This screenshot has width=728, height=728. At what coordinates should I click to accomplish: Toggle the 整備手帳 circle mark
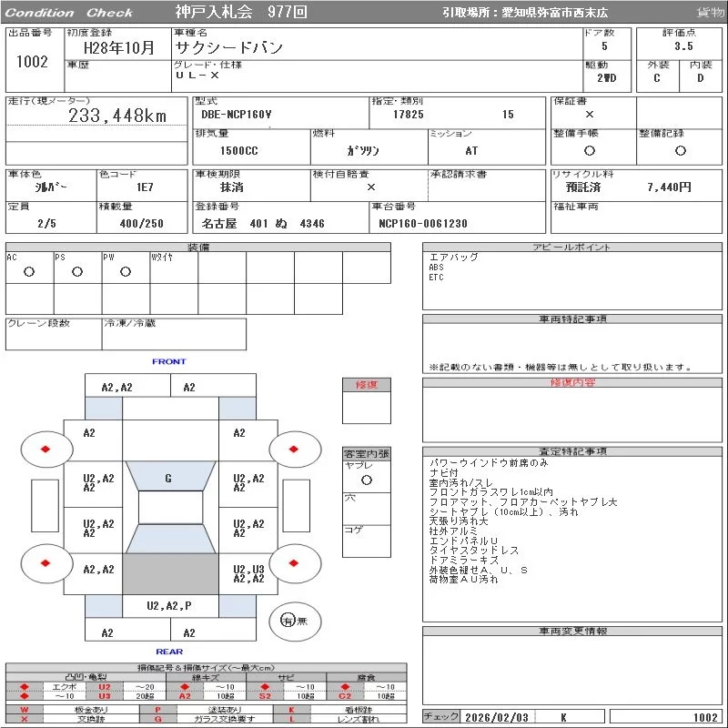point(590,150)
